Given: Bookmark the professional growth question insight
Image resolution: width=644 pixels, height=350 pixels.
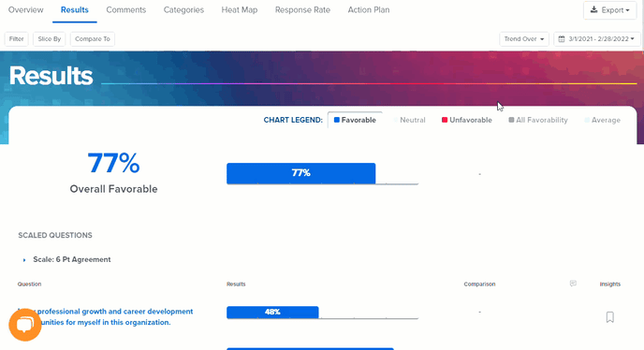Looking at the screenshot, I should click(610, 317).
